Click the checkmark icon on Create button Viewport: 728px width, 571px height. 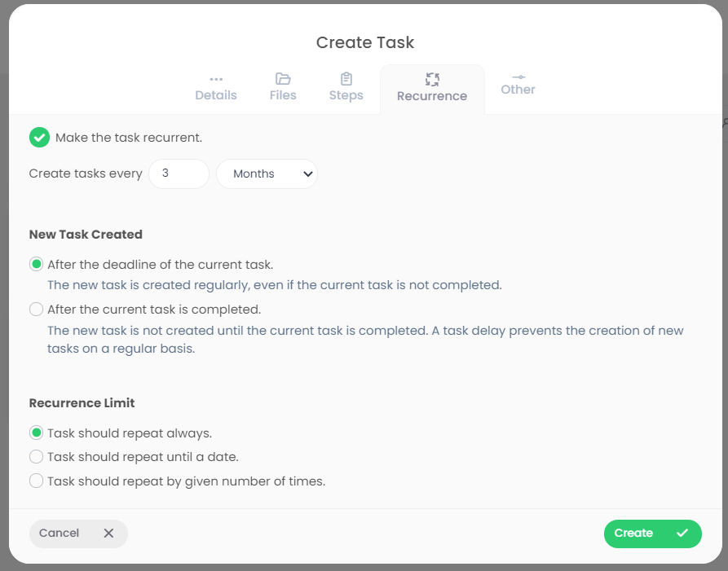(682, 533)
